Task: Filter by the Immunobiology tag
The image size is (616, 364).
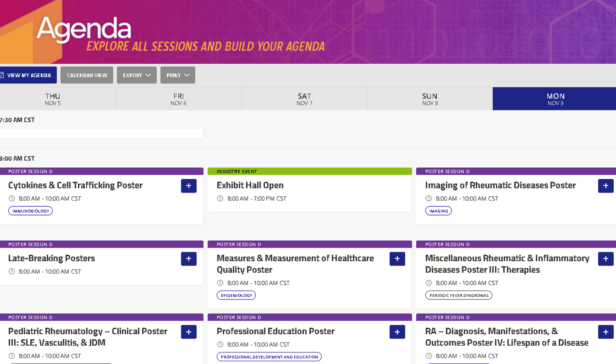Action: pos(30,211)
